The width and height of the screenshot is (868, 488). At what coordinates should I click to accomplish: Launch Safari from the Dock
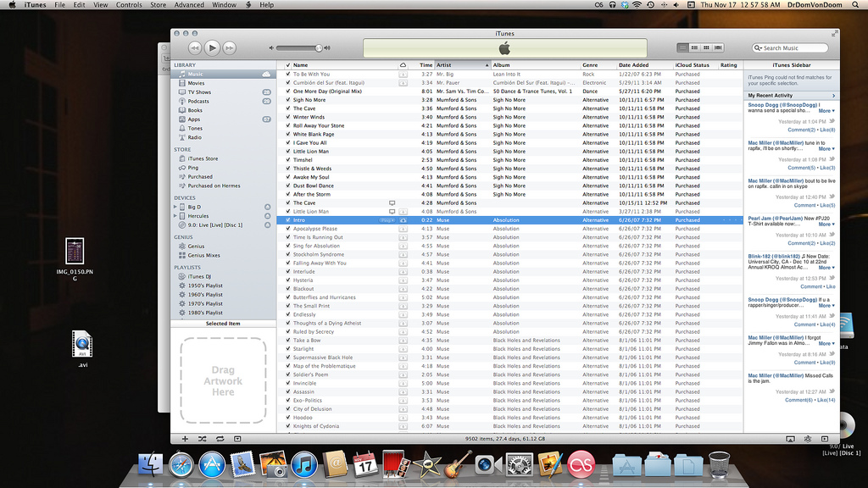click(181, 464)
